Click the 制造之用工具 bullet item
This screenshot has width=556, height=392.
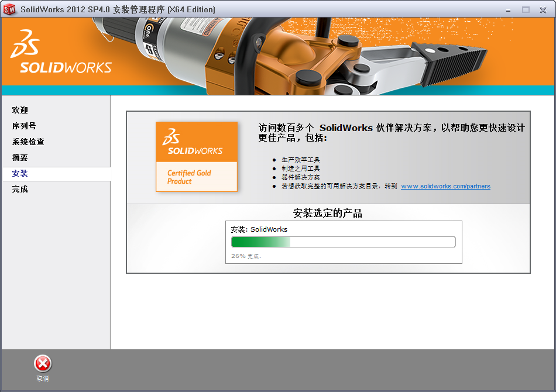[301, 169]
